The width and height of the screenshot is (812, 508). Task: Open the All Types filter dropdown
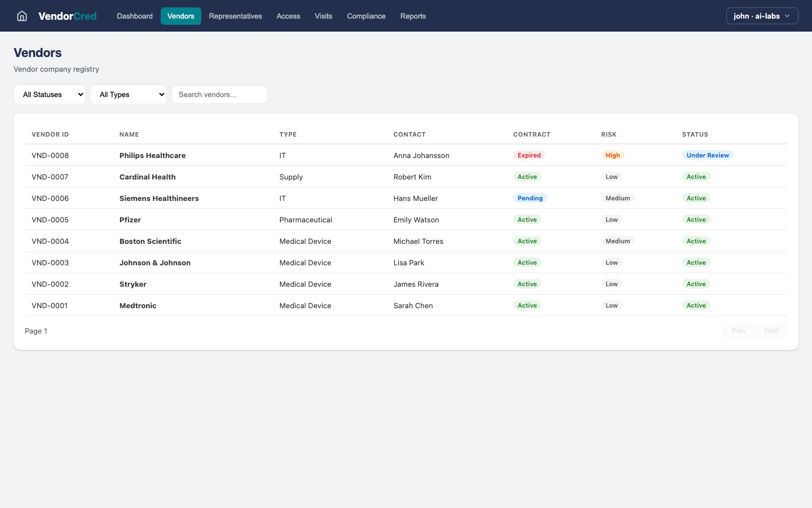tap(129, 94)
